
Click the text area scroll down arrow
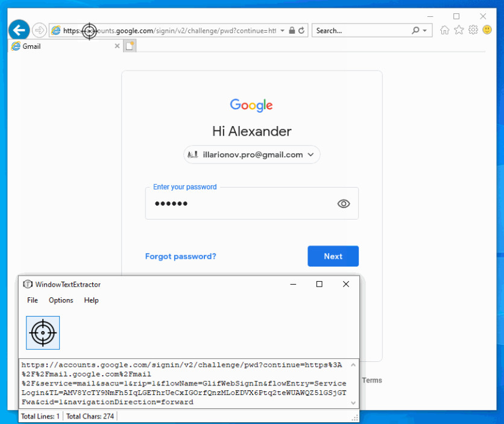(x=353, y=403)
